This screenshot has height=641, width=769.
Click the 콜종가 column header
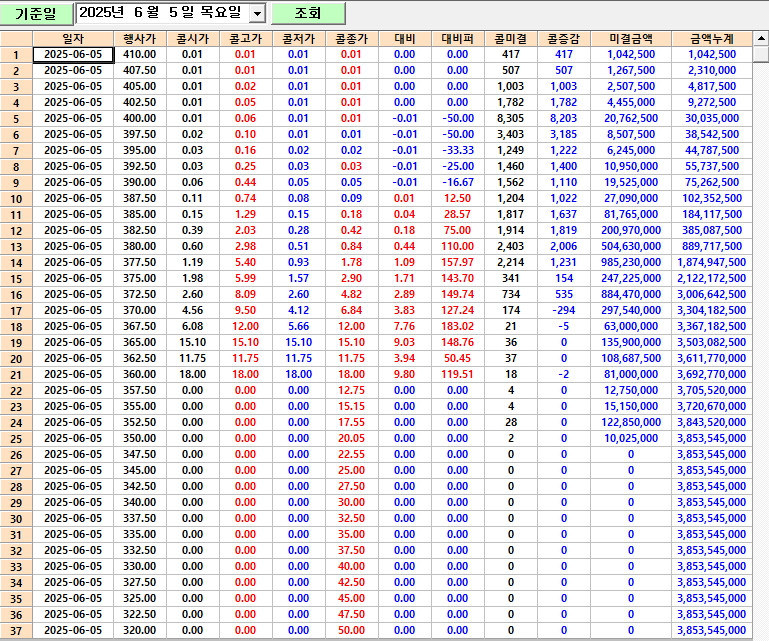point(351,38)
